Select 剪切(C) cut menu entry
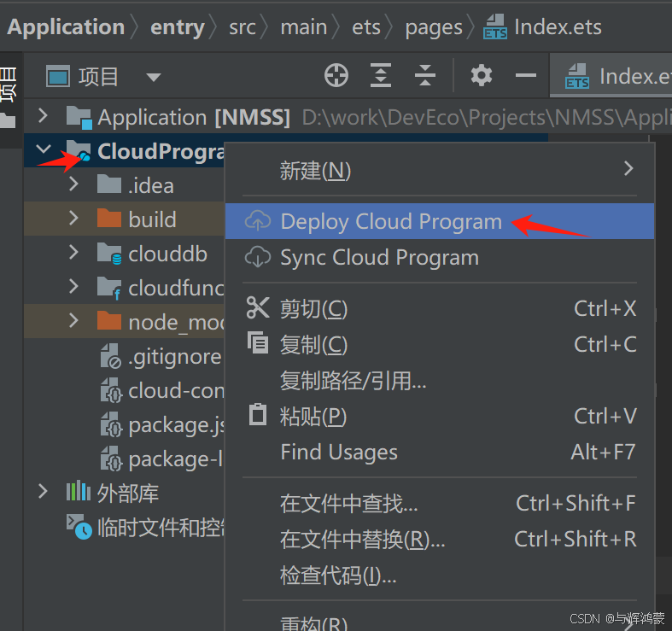Viewport: 672px width, 631px height. pos(440,308)
